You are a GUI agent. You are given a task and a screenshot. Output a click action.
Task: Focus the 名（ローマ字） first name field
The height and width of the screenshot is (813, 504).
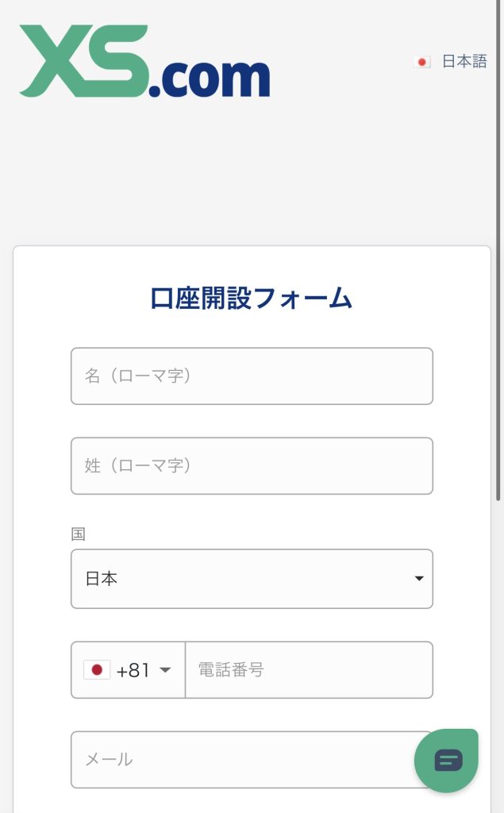[x=252, y=376]
